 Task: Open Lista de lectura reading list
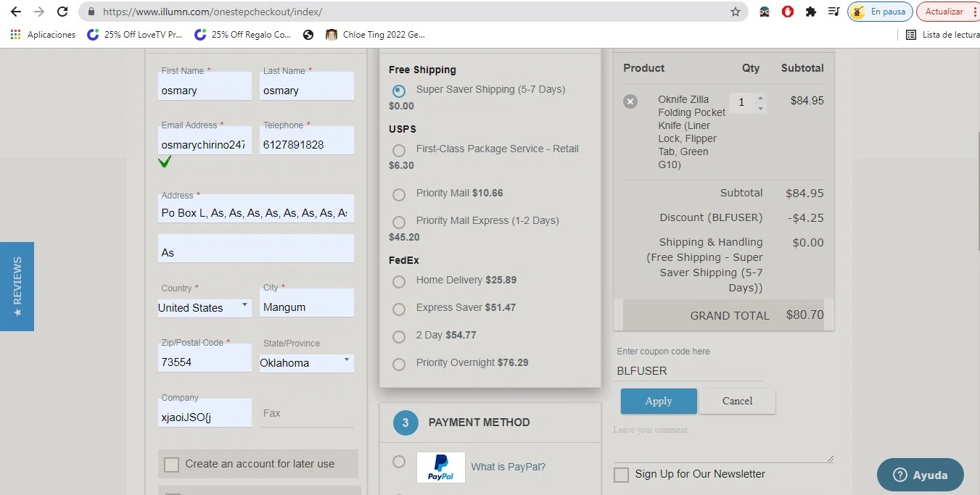pos(942,34)
